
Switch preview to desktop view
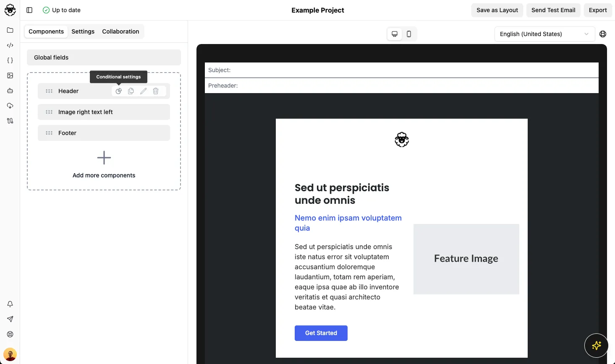tap(395, 34)
